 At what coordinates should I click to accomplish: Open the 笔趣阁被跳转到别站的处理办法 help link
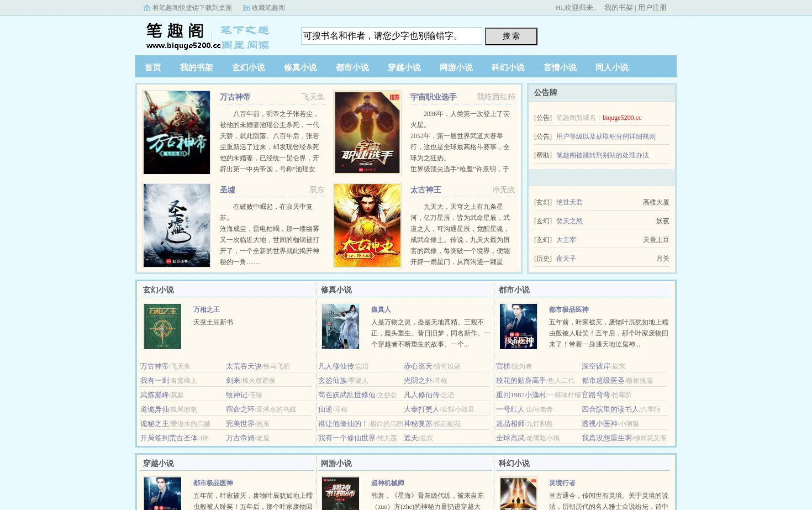coord(603,155)
